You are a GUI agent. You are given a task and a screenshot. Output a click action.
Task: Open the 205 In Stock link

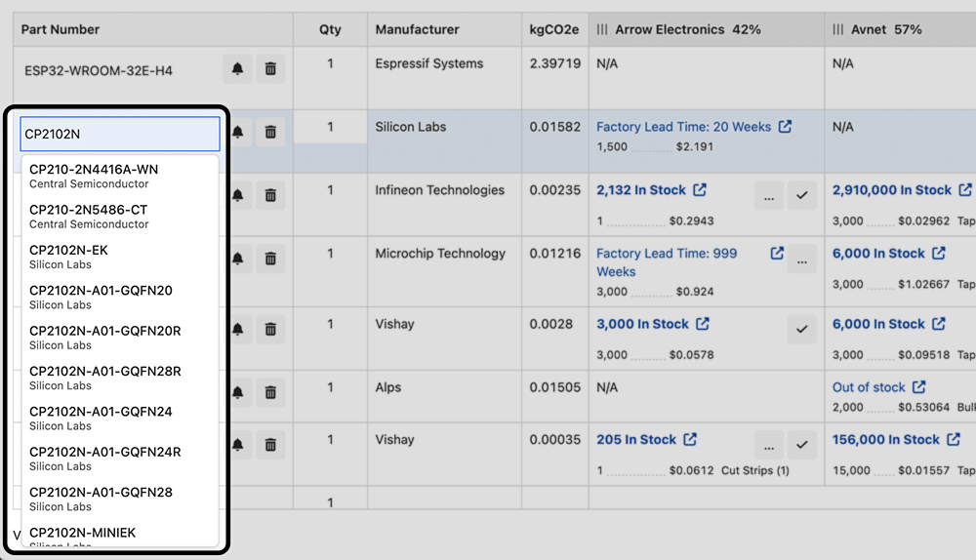point(636,439)
